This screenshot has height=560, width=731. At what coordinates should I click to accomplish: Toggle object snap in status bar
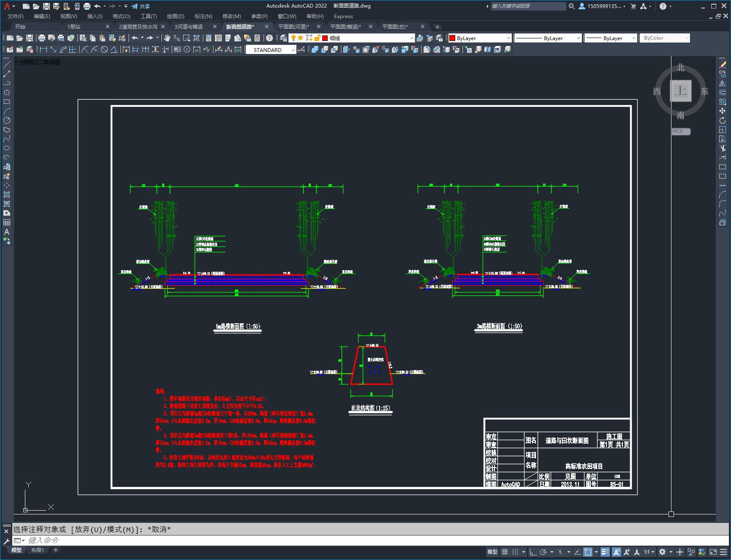[588, 552]
